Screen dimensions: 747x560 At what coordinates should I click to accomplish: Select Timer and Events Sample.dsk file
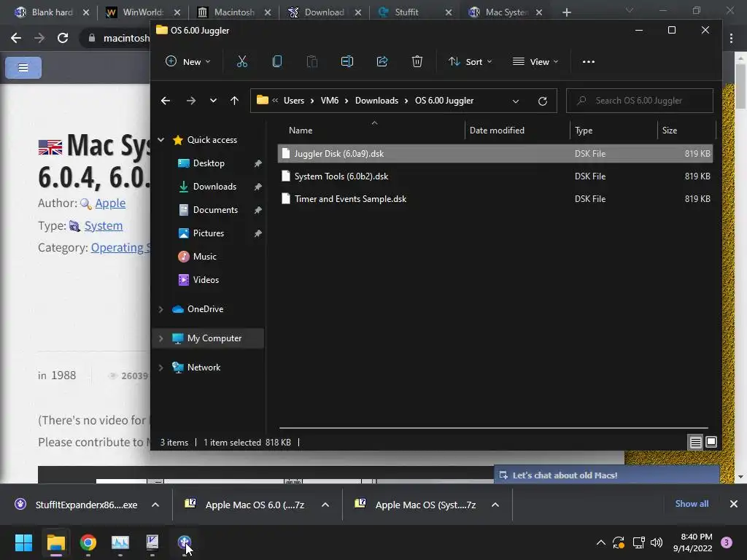[x=495, y=199]
